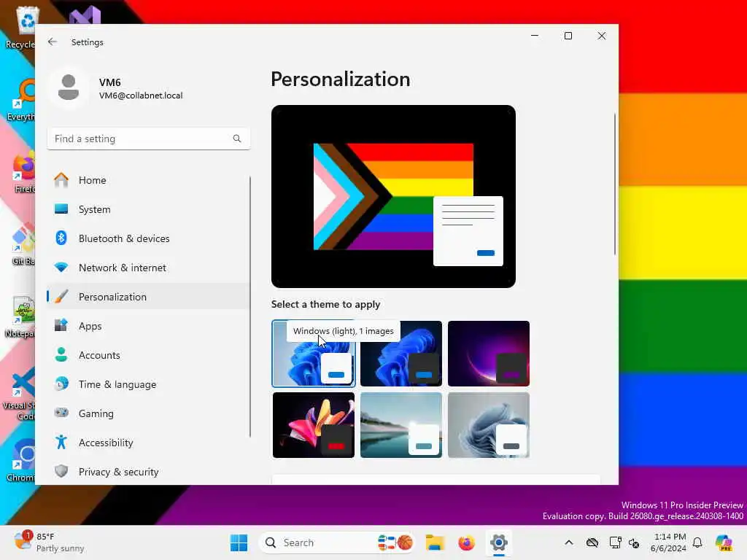The height and width of the screenshot is (560, 747).
Task: Click the VM6 user profile avatar
Action: (x=69, y=87)
